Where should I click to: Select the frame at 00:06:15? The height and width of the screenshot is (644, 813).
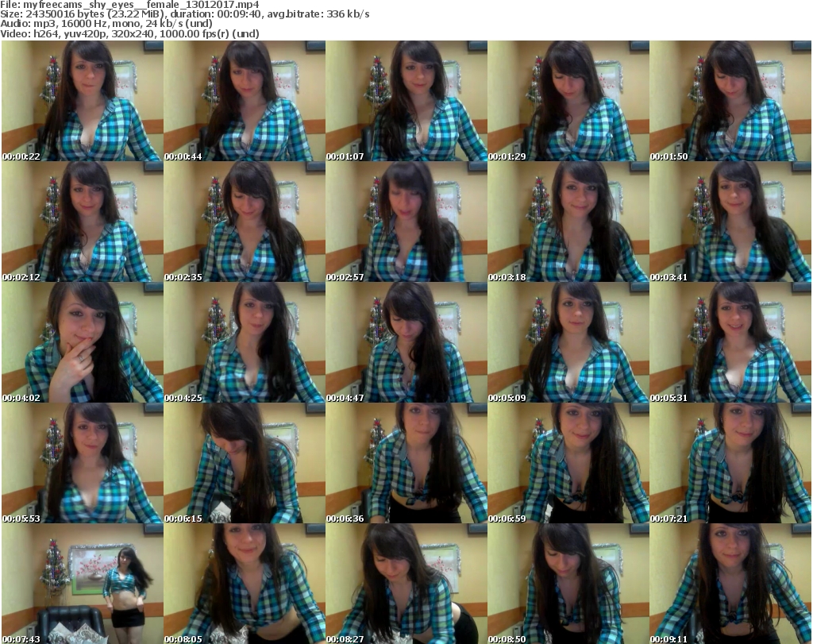point(245,464)
